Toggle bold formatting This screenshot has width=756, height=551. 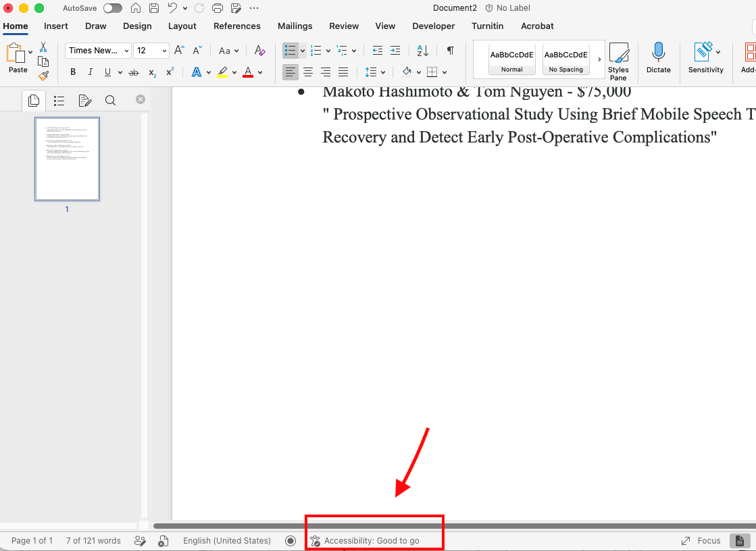(73, 72)
